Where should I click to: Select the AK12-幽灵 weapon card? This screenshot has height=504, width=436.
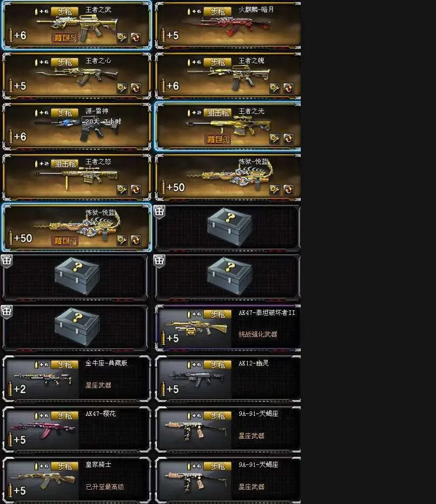[x=228, y=379]
